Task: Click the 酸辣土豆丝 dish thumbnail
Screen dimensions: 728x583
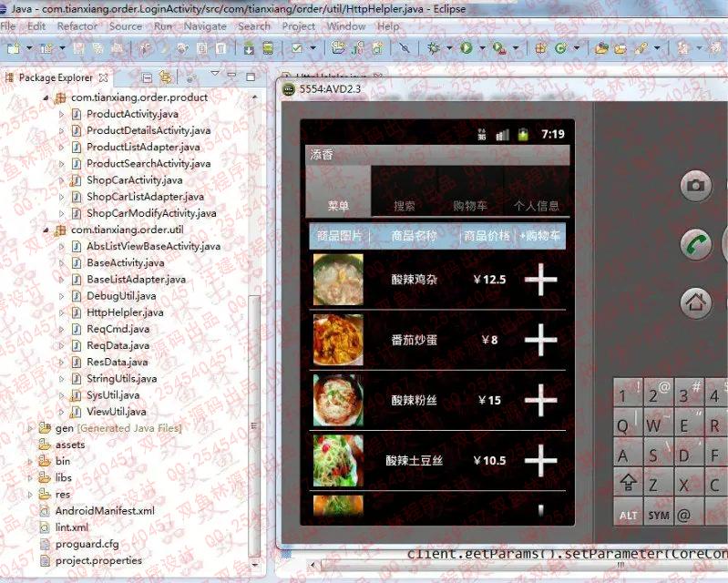Action: coord(338,460)
